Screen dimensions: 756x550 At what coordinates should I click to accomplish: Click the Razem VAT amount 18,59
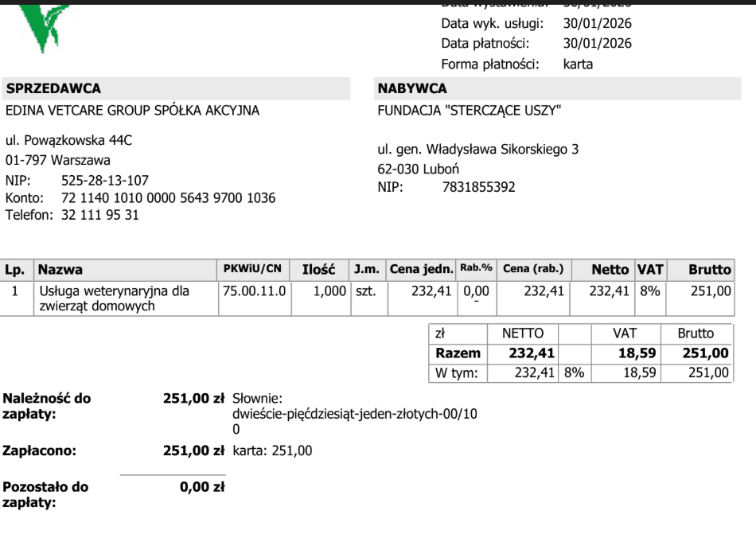click(637, 353)
